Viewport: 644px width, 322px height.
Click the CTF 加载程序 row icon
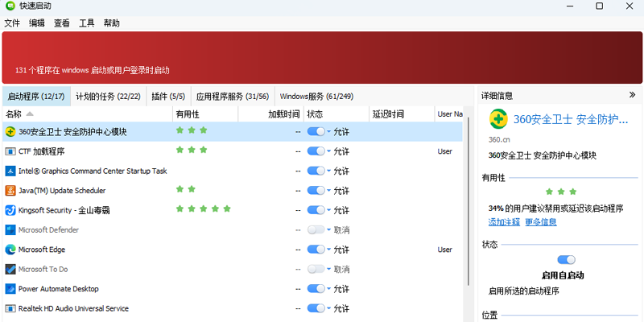click(x=10, y=151)
